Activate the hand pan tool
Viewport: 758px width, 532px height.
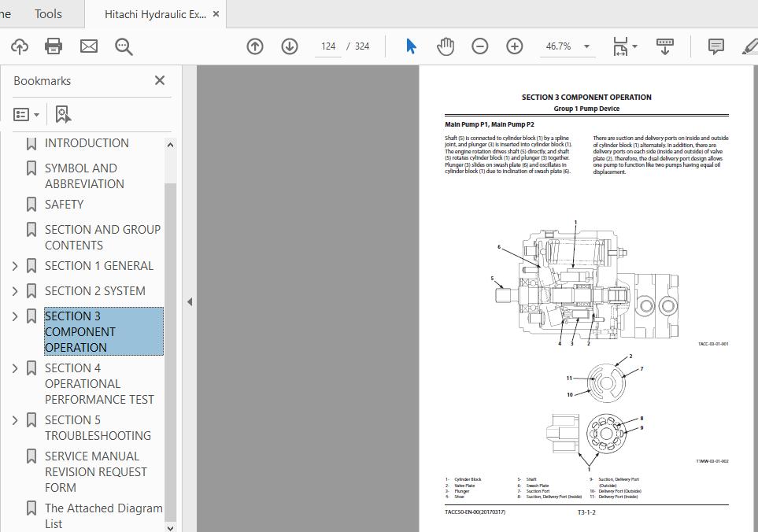click(446, 46)
